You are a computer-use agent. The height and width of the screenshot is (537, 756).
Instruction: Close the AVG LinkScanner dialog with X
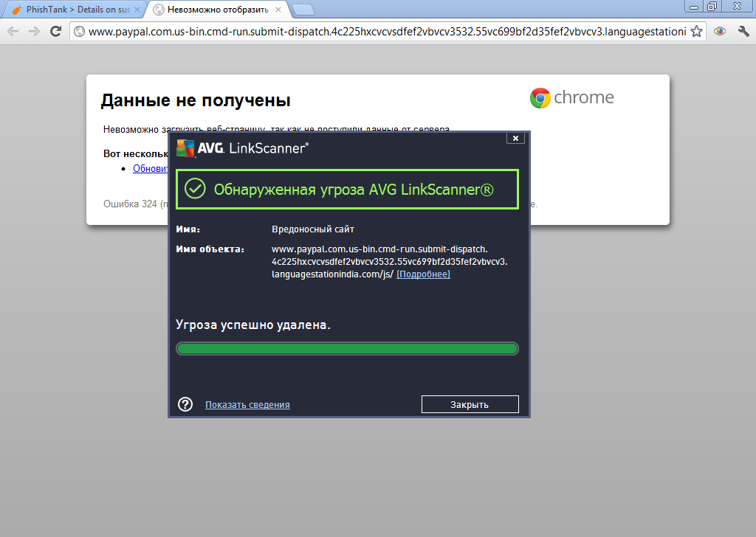515,138
